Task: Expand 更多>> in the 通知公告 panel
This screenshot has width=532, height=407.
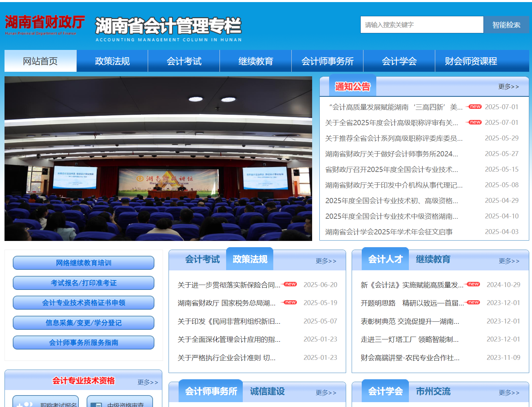Action: [508, 87]
